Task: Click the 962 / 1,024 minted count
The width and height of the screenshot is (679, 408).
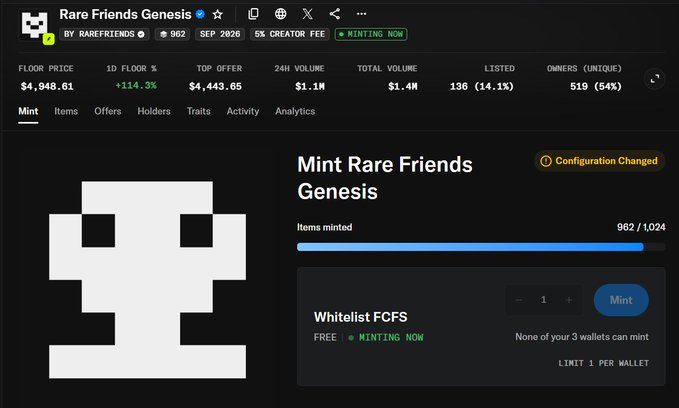Action: click(641, 227)
